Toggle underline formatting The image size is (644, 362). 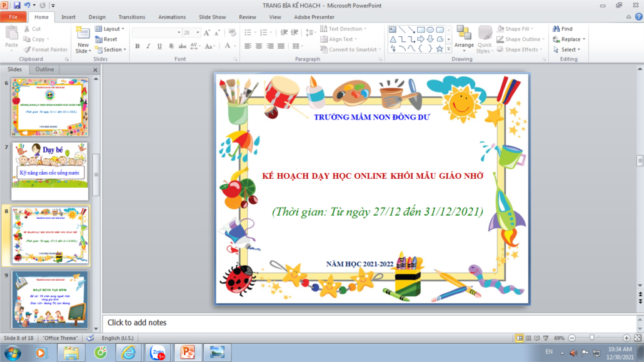pyautogui.click(x=159, y=46)
